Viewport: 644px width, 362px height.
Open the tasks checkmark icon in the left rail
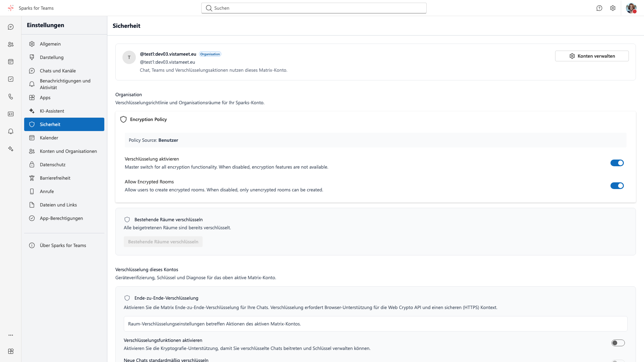point(11,79)
